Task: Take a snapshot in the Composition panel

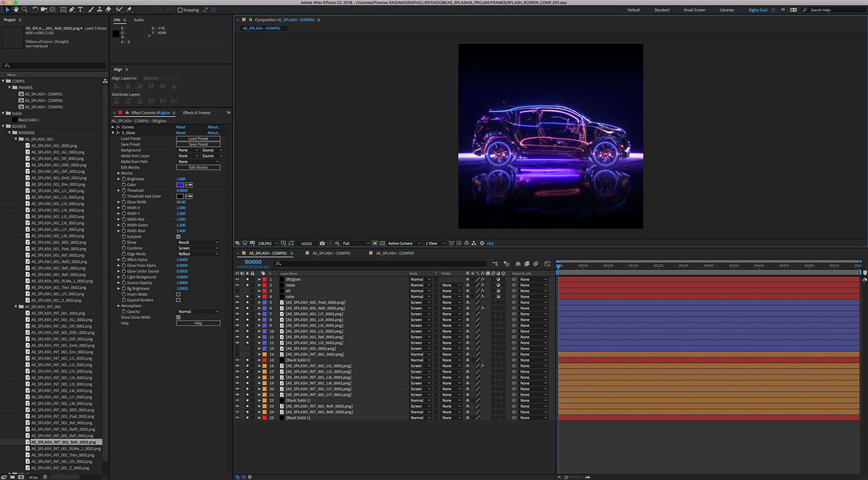Action: [322, 243]
